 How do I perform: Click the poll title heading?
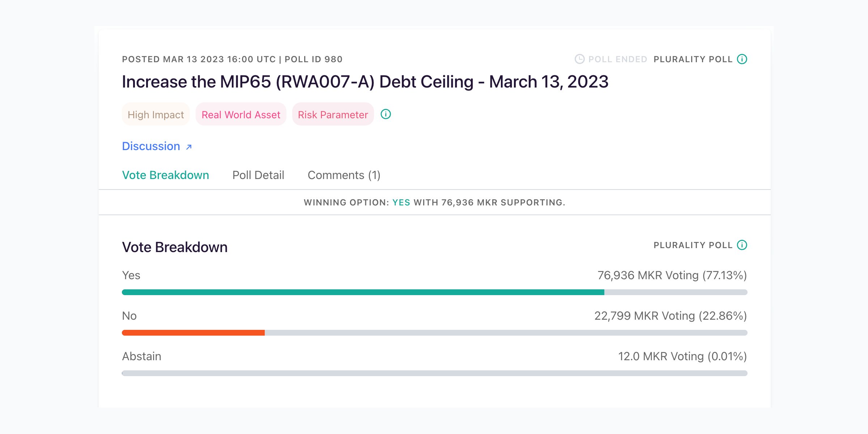[365, 82]
